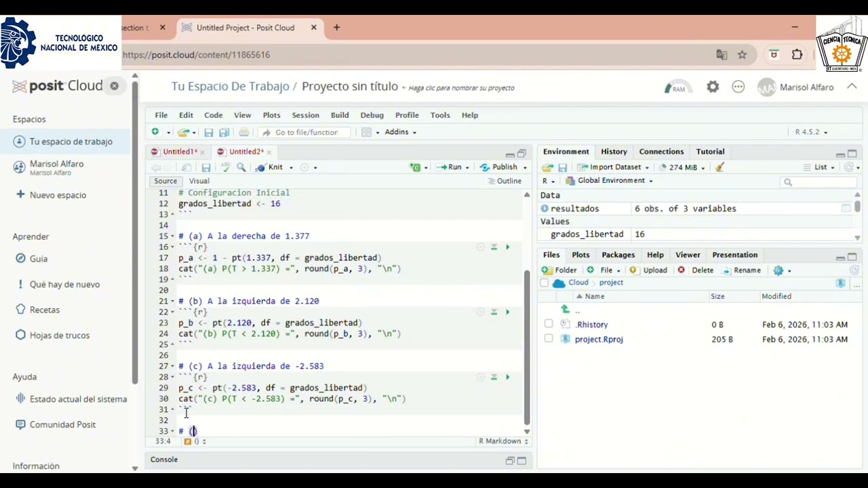The width and height of the screenshot is (868, 488).
Task: Open the browser Extensions puzzle icon
Action: click(x=797, y=55)
